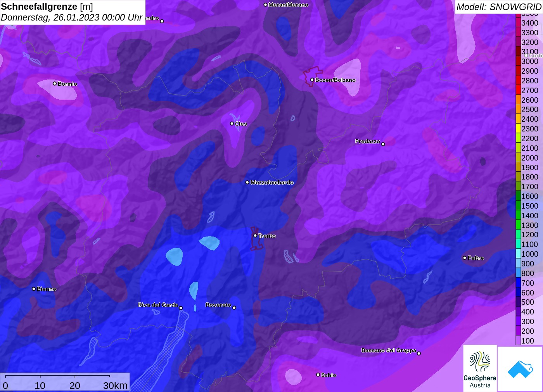
Task: Pick the 700 blue legend swatch
Action: (518, 283)
